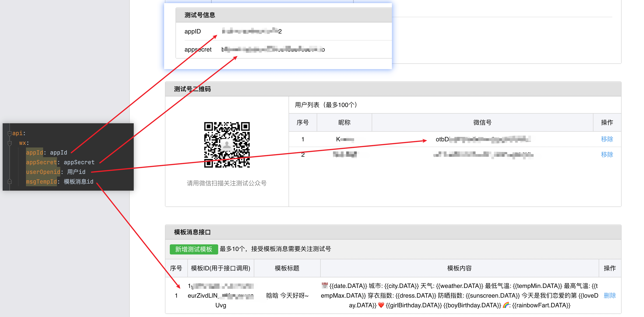Click the WeChat ID starting with otbD
Viewport: 644px width, 317px height.
click(483, 139)
